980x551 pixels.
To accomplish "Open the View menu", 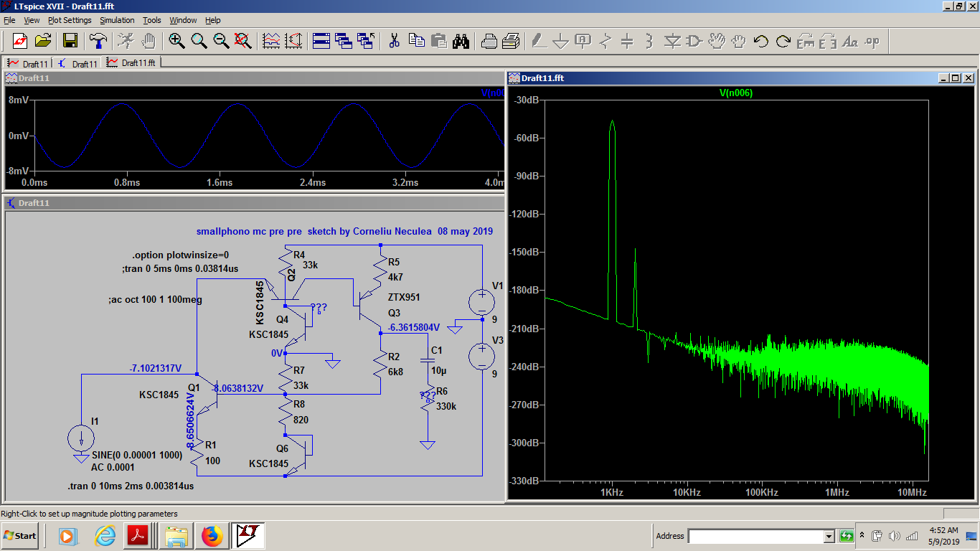I will point(32,20).
